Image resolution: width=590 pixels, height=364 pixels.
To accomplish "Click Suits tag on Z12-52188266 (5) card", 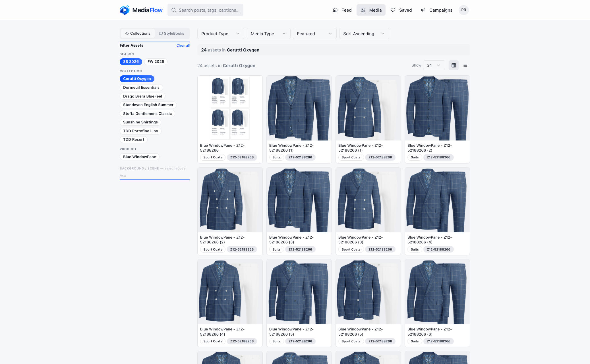I will 276,342.
